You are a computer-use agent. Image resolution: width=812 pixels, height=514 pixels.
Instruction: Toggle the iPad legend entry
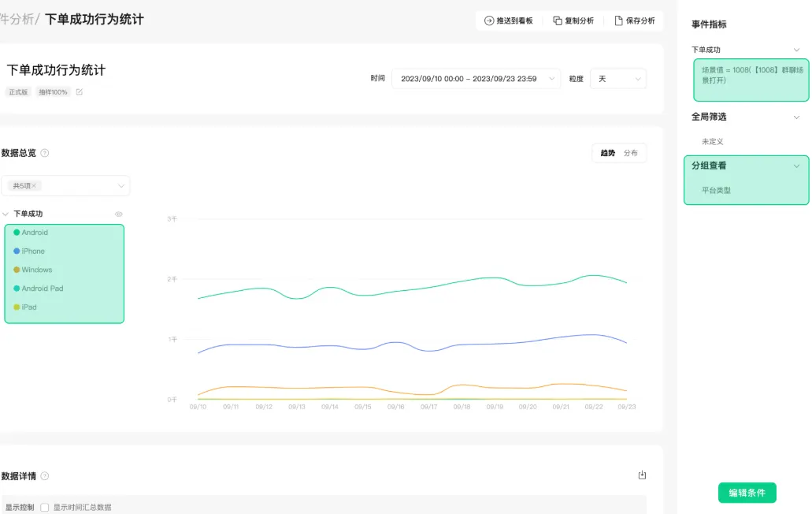(25, 307)
